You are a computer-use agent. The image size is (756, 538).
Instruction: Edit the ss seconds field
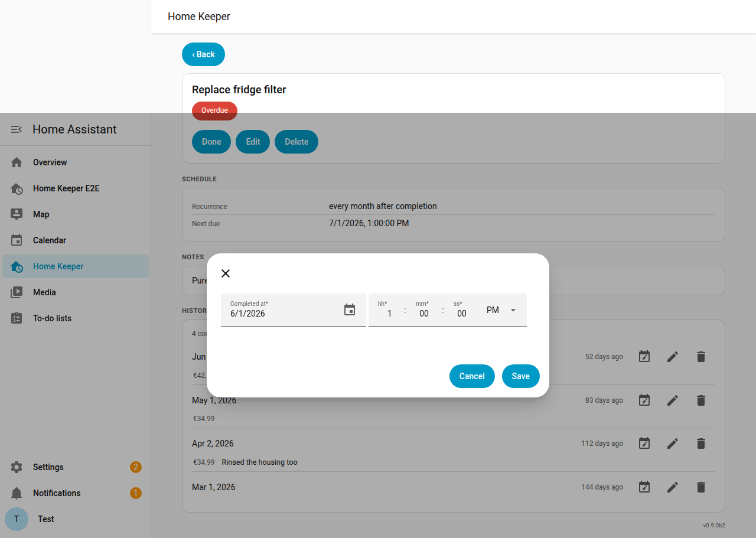pos(461,314)
